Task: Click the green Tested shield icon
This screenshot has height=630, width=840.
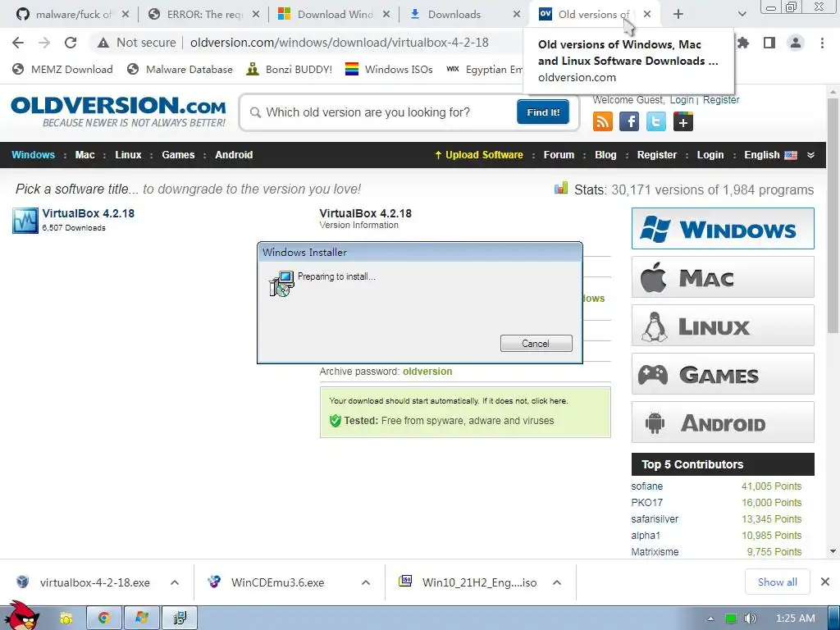Action: coord(336,421)
